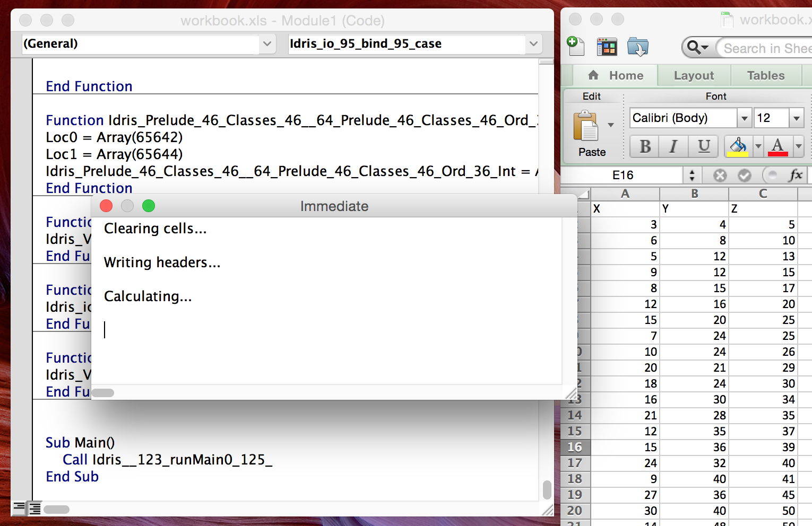Screen dimensions: 812x526
Task: Click the 'Loc0 = Array(65642)' code line
Action: pos(114,137)
